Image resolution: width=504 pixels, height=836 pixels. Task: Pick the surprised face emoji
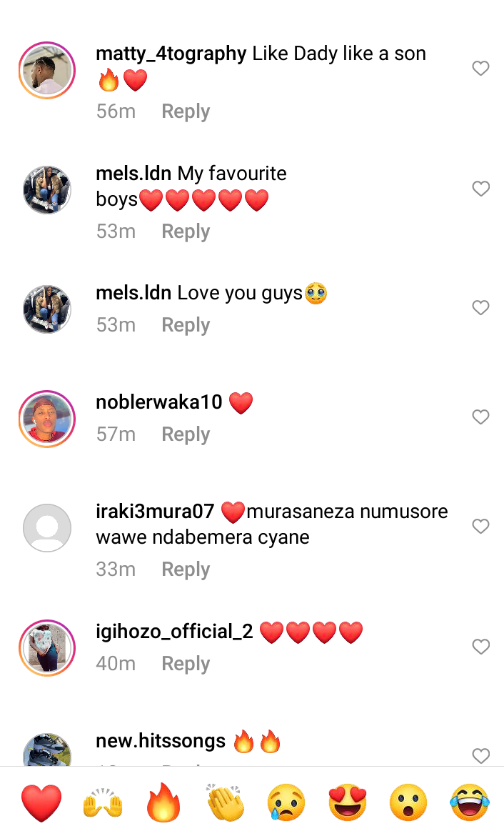coord(408,802)
